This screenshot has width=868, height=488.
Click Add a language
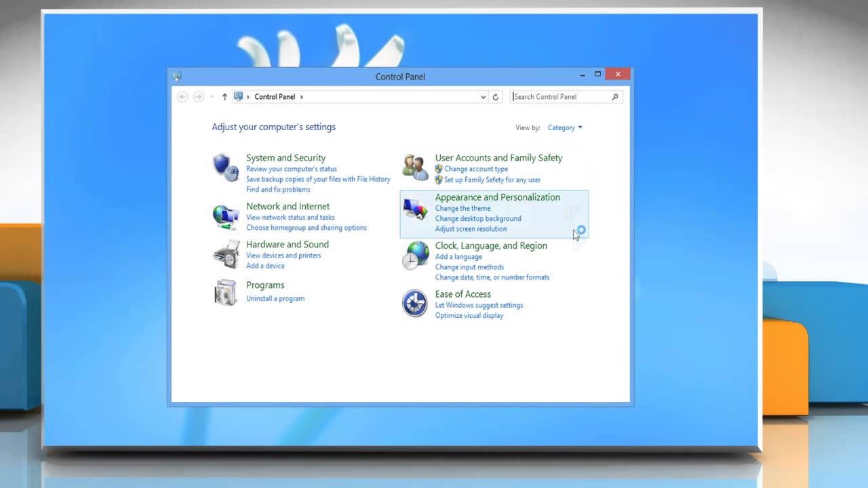458,257
